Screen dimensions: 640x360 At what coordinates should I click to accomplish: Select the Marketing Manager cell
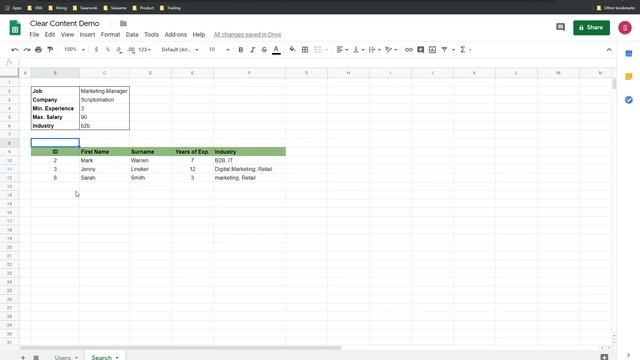[x=104, y=91]
